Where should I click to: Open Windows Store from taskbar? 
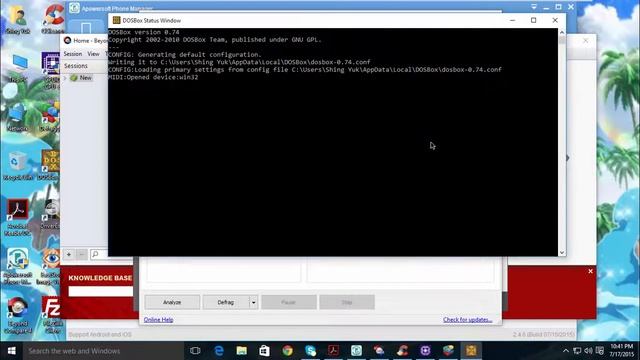point(264,351)
